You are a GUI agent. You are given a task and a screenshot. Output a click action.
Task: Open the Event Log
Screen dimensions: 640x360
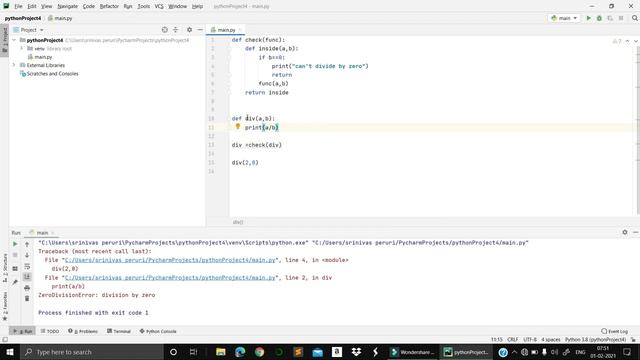(615, 331)
